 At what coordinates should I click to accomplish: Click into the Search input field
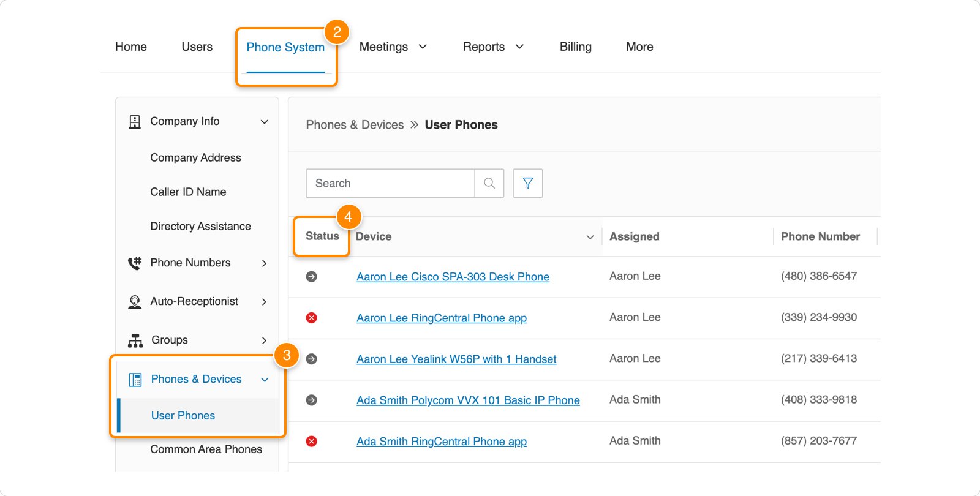[390, 183]
